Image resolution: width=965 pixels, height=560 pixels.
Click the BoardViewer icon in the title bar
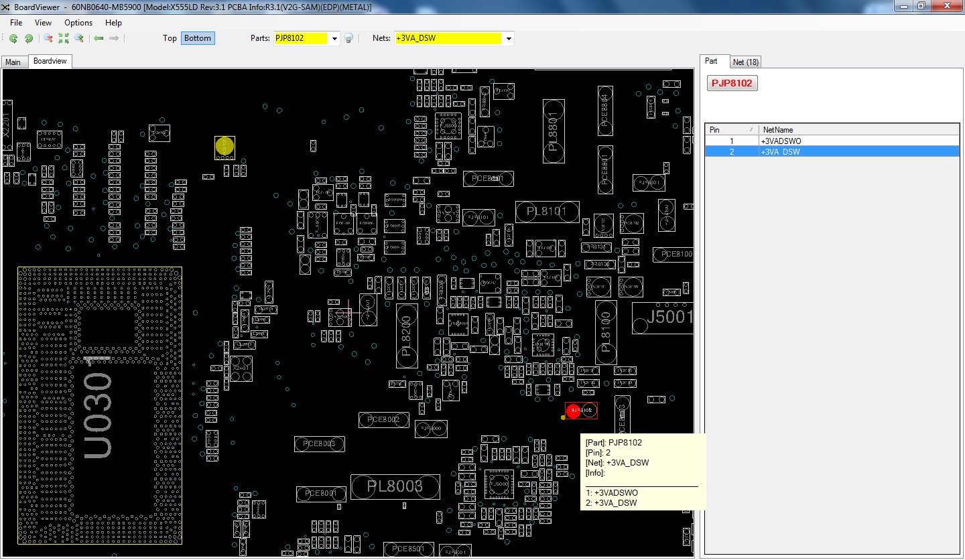click(7, 7)
